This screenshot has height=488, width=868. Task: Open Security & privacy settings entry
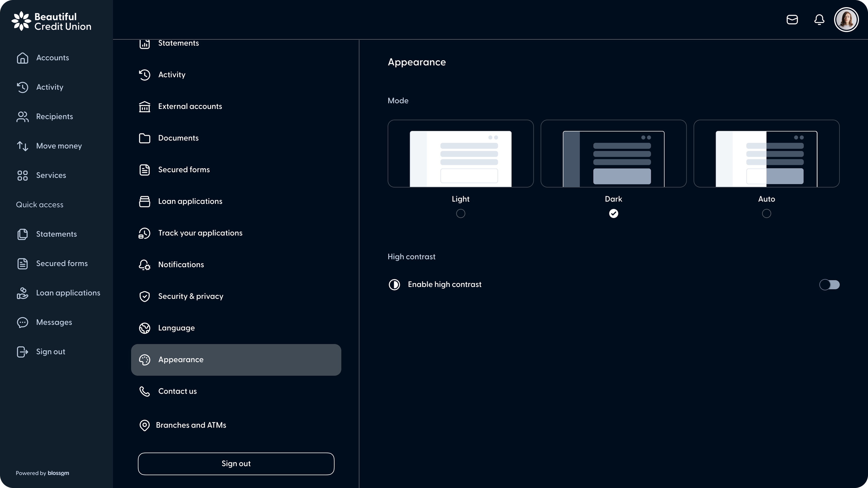(236, 297)
